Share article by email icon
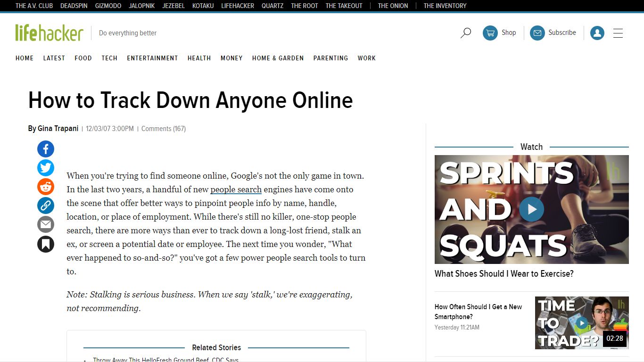 click(46, 224)
